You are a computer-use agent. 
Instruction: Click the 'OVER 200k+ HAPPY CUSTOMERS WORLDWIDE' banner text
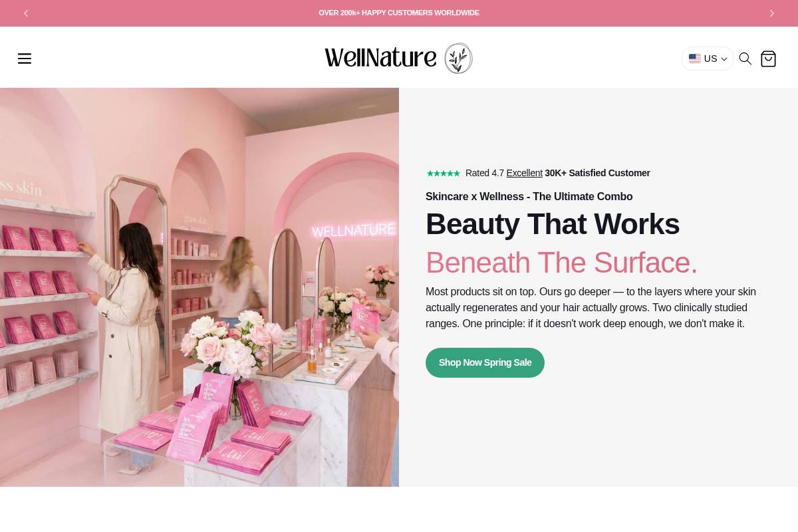point(399,13)
